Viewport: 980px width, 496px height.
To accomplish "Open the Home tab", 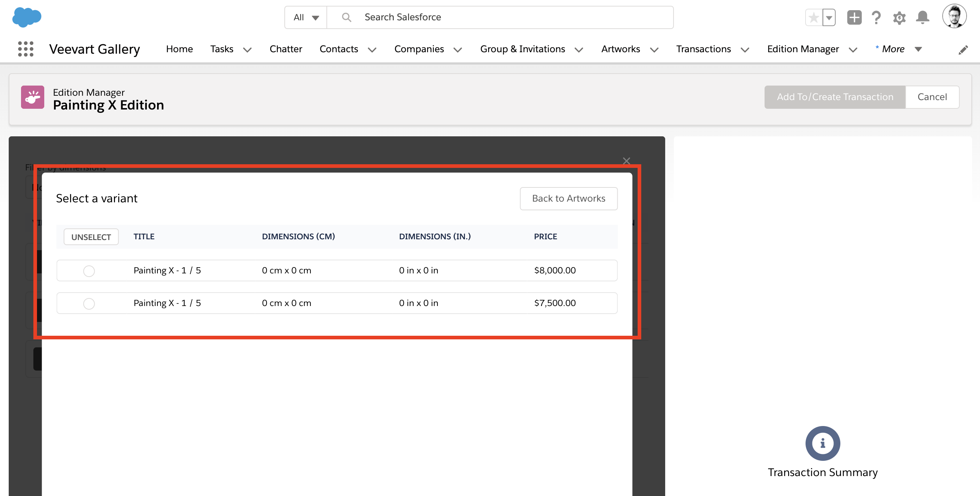I will click(x=179, y=49).
